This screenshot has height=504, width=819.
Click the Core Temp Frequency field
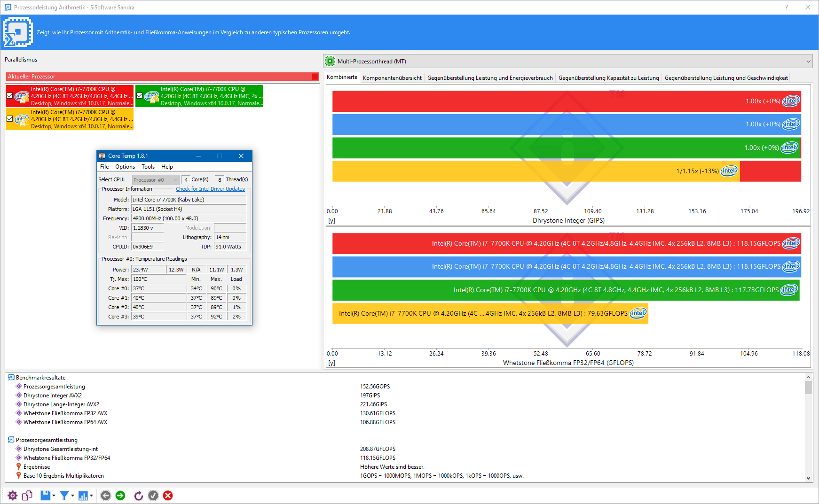point(189,218)
